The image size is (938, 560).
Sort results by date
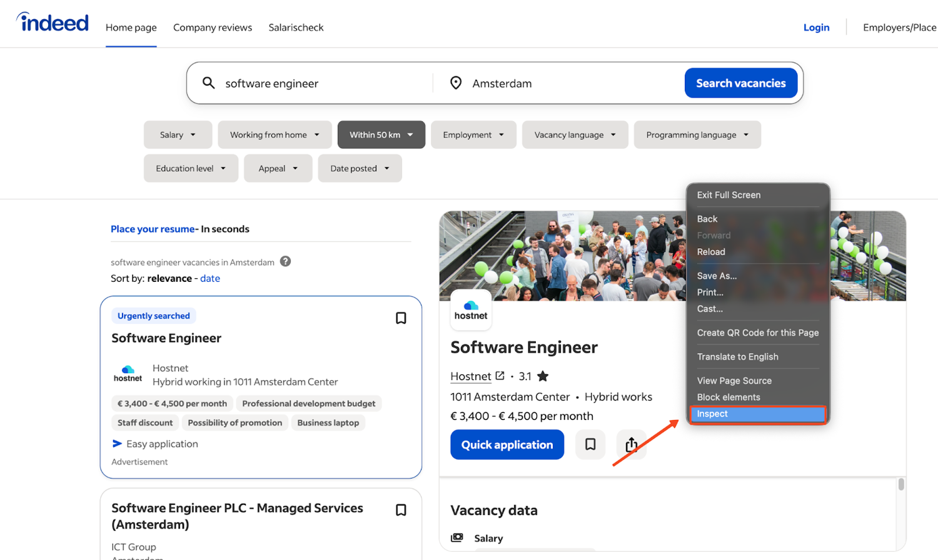pyautogui.click(x=209, y=278)
